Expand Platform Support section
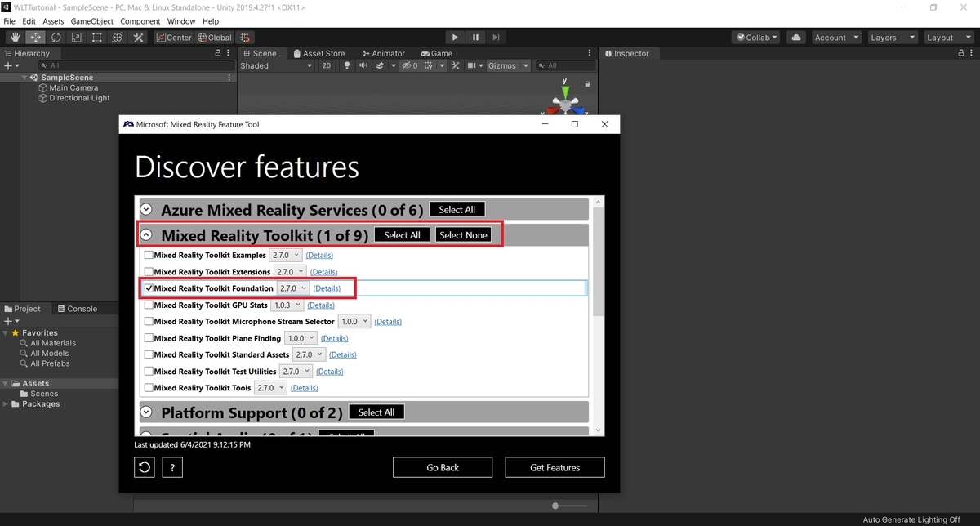 pos(146,412)
